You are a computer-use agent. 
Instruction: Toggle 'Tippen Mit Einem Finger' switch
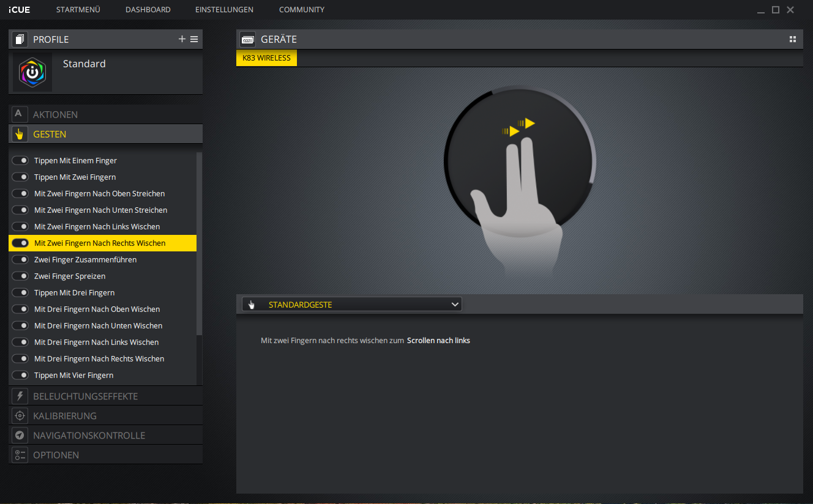(x=20, y=160)
